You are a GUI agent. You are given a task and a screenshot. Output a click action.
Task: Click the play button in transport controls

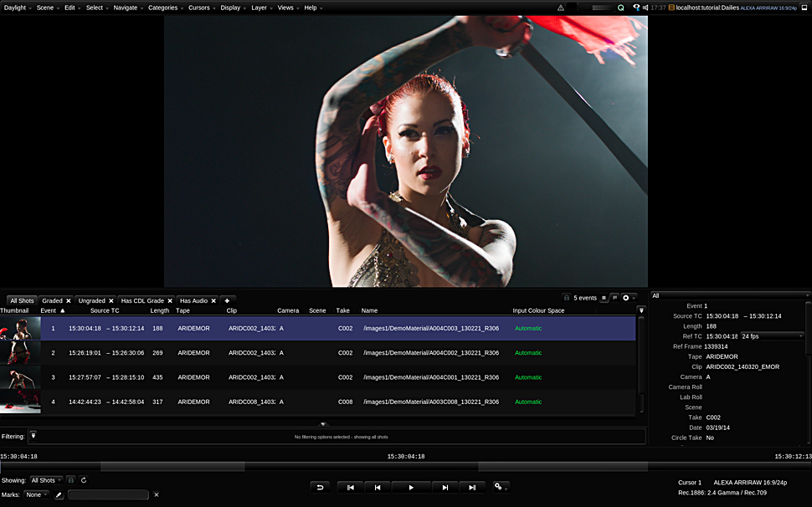(x=410, y=487)
